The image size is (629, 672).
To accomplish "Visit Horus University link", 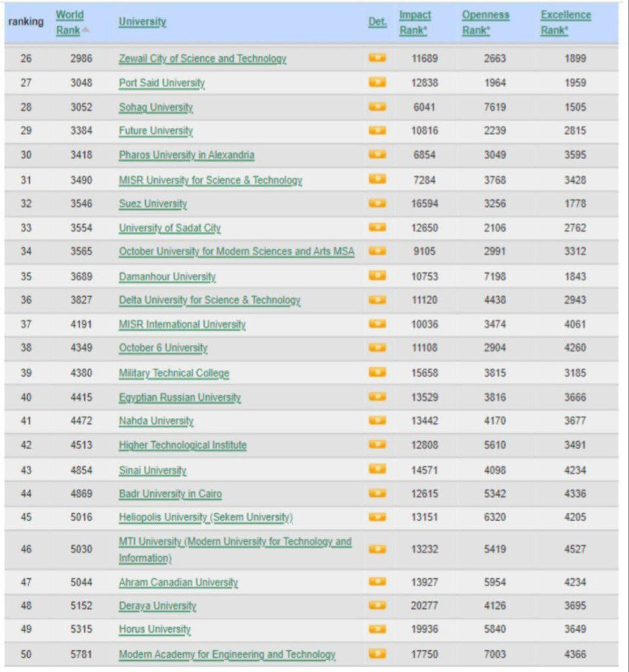I will (x=155, y=629).
